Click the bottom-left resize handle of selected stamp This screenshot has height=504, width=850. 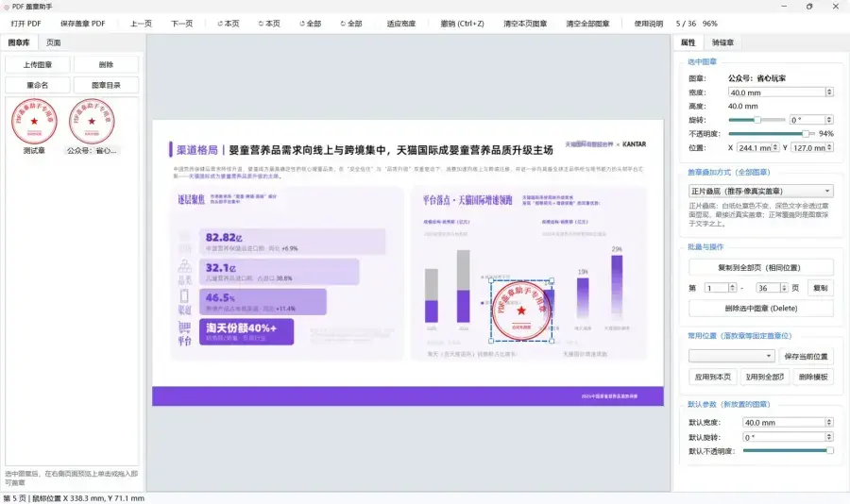pos(492,341)
